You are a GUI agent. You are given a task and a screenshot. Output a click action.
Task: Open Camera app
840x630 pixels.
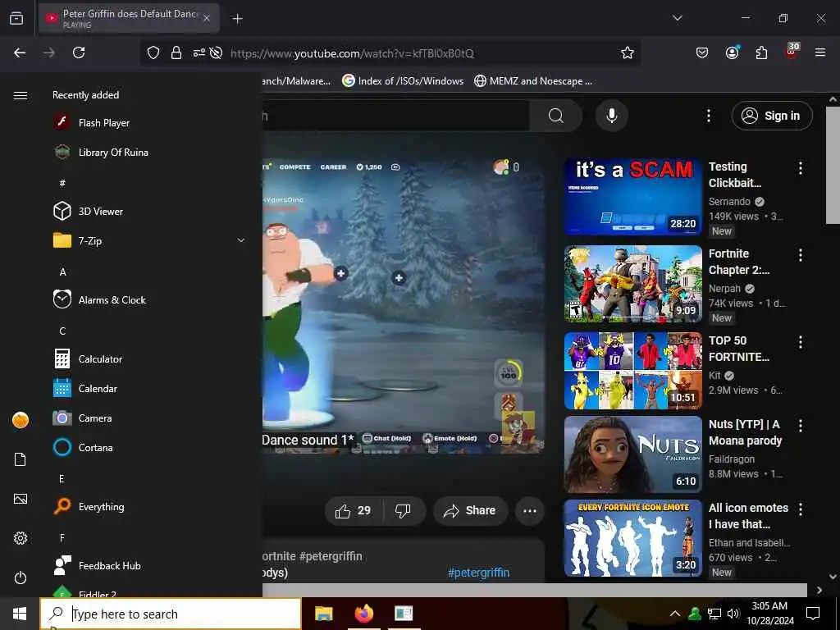tap(95, 418)
